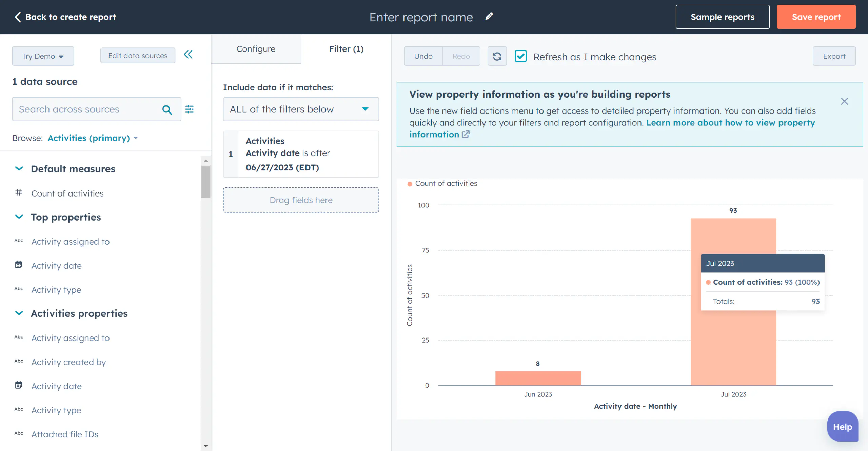Collapse the Activities properties section

pyautogui.click(x=19, y=314)
